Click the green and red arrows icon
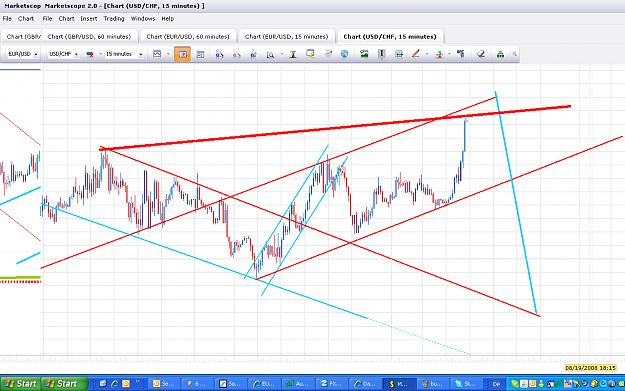The height and width of the screenshot is (391, 625). coord(439,54)
